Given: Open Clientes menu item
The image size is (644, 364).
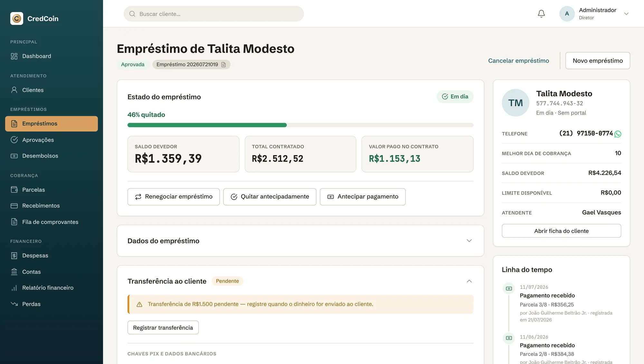Looking at the screenshot, I should click(x=52, y=90).
